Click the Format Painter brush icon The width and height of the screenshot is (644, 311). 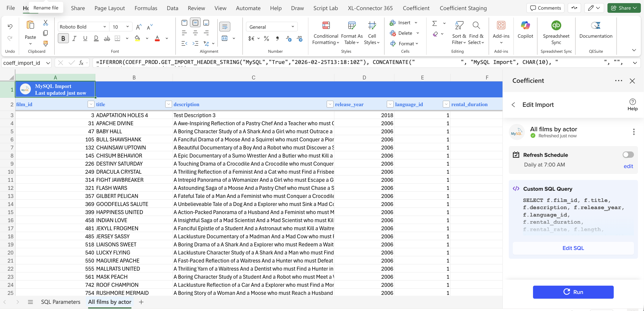46,44
